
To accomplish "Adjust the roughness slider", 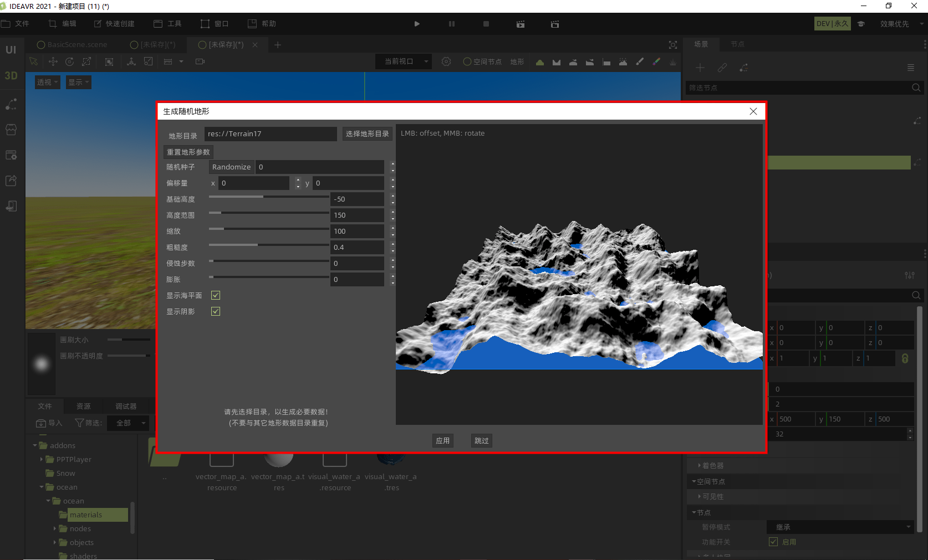I will coord(269,245).
